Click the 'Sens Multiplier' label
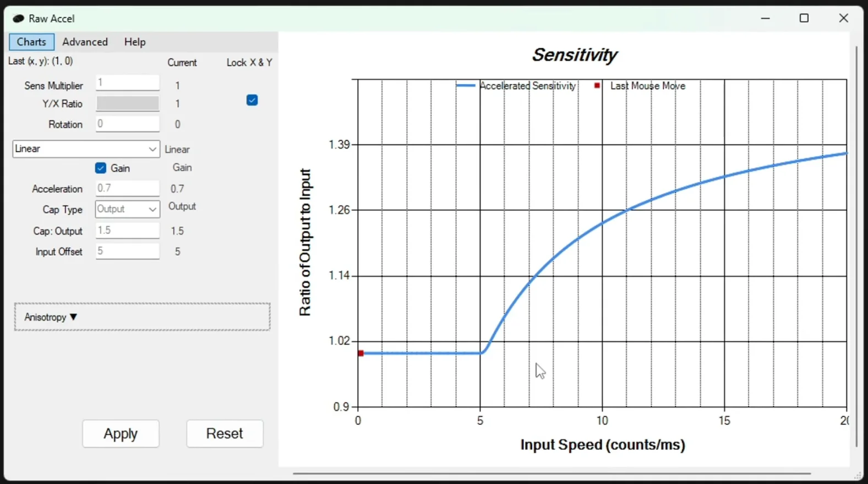This screenshot has height=484, width=868. coord(53,86)
